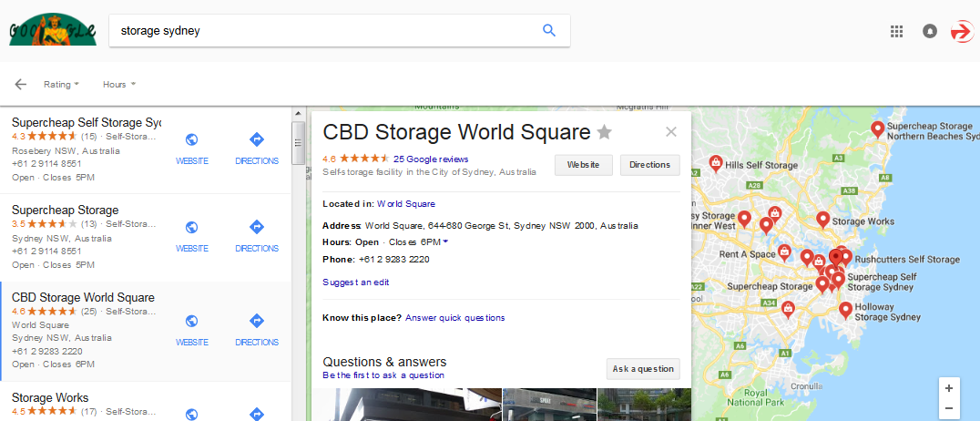Click Be the first to ask a question
Viewport: 980px width, 421px height.
coord(383,375)
